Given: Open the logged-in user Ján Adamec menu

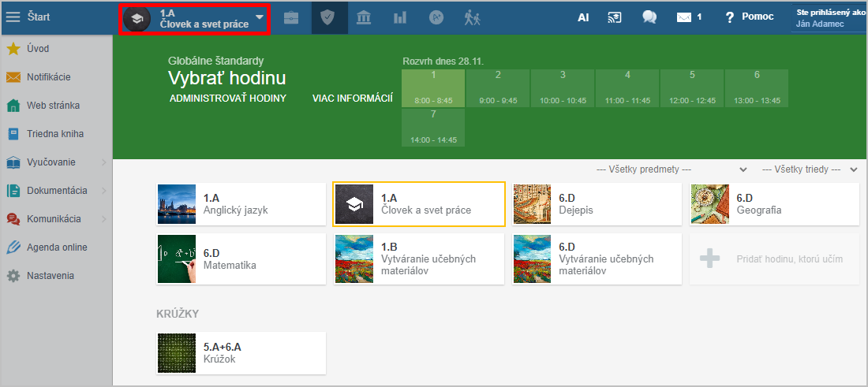Looking at the screenshot, I should coord(829,17).
